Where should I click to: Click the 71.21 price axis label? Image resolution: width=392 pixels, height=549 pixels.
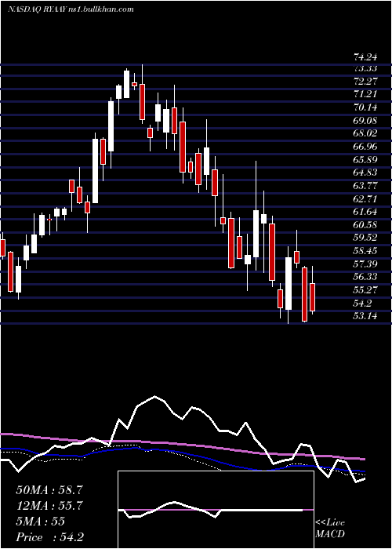[x=365, y=95]
